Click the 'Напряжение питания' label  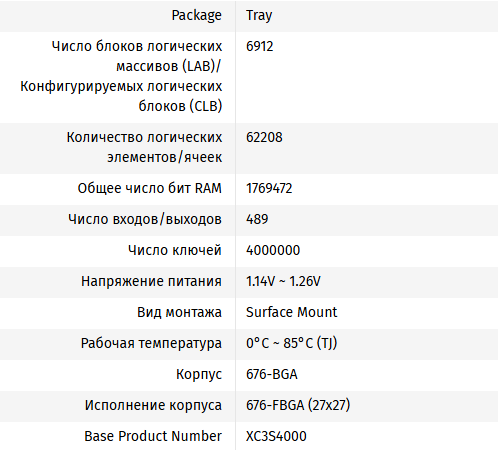pos(151,281)
